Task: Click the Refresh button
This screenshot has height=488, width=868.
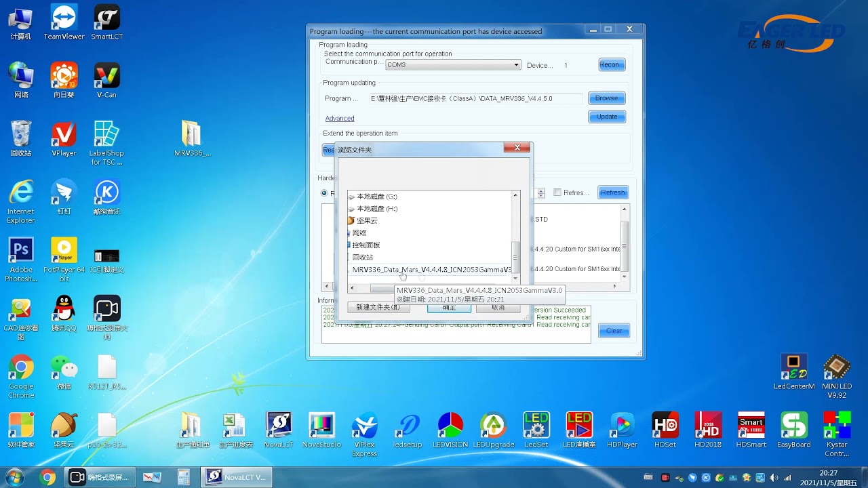Action: pos(612,192)
